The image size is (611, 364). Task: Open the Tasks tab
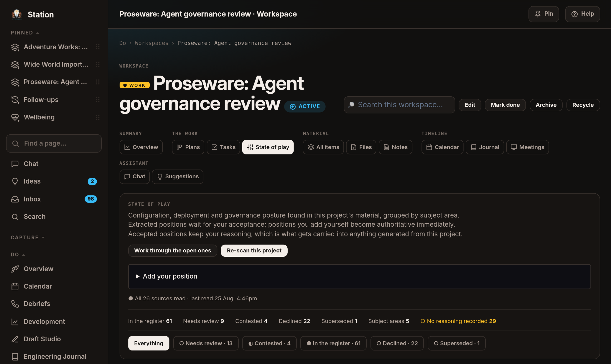coord(223,147)
